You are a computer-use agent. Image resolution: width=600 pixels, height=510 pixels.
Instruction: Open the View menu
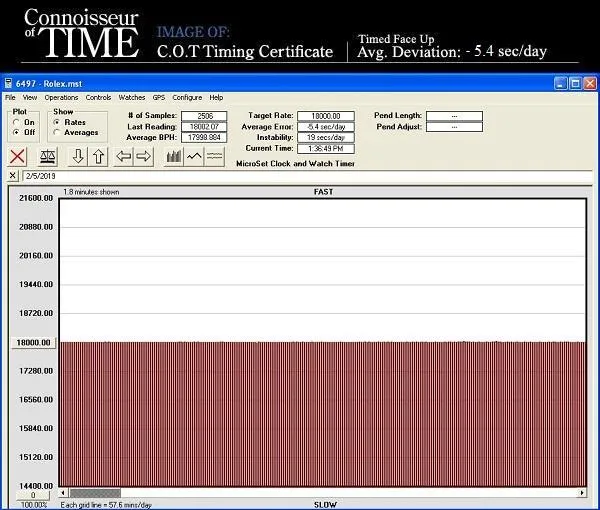[30, 98]
